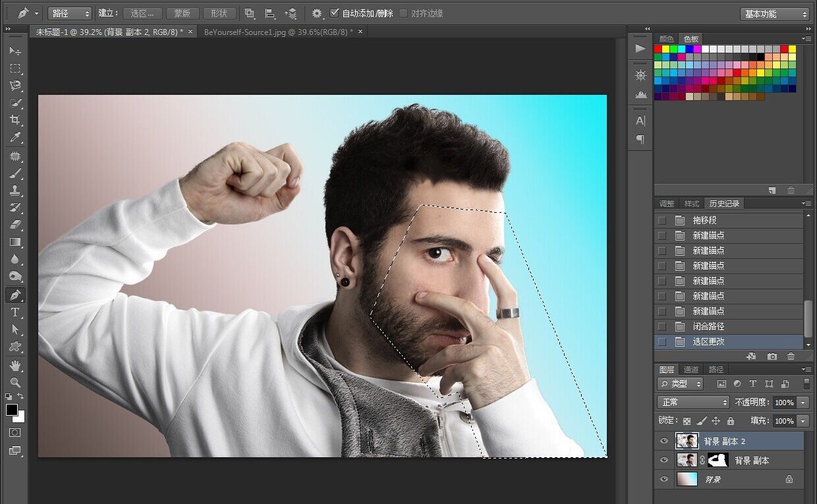Select the Gradient tool
This screenshot has height=504, width=817.
pyautogui.click(x=15, y=242)
